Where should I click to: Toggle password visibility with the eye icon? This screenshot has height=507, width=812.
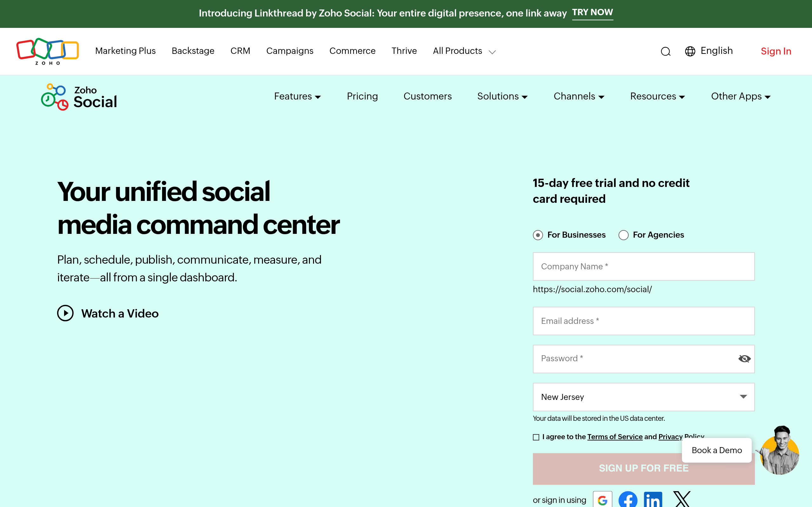pos(744,358)
